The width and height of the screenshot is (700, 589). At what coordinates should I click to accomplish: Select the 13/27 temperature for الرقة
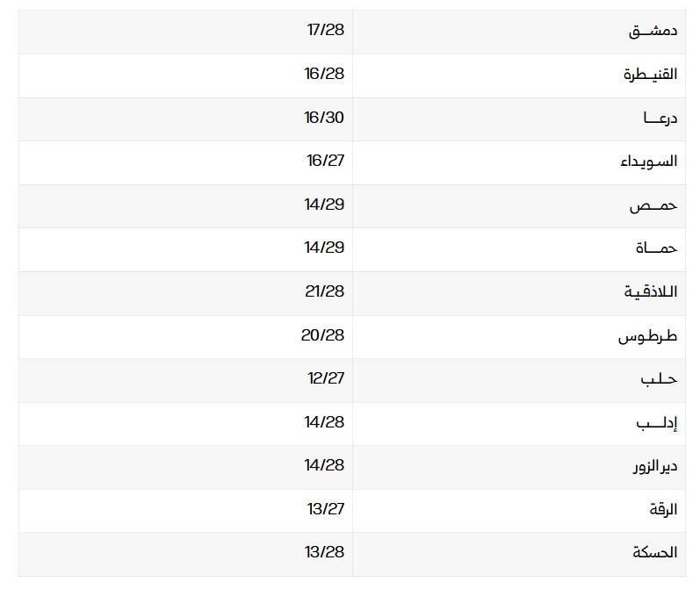[325, 509]
